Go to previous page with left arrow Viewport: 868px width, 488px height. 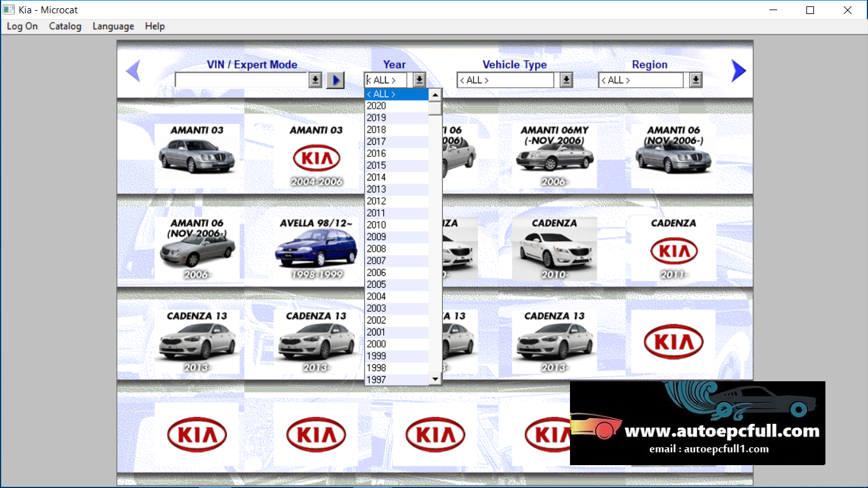click(x=133, y=71)
